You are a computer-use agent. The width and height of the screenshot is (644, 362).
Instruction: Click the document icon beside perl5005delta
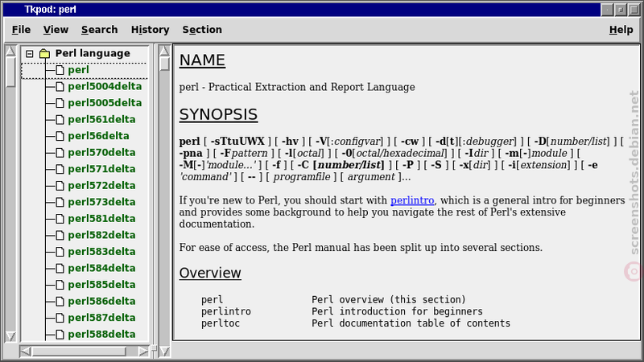coord(60,103)
